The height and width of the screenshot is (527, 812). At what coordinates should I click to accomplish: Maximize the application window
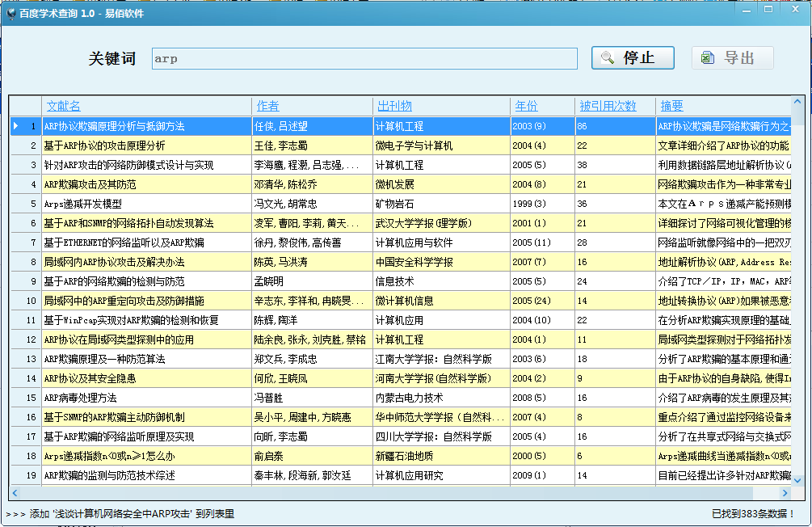coord(768,9)
